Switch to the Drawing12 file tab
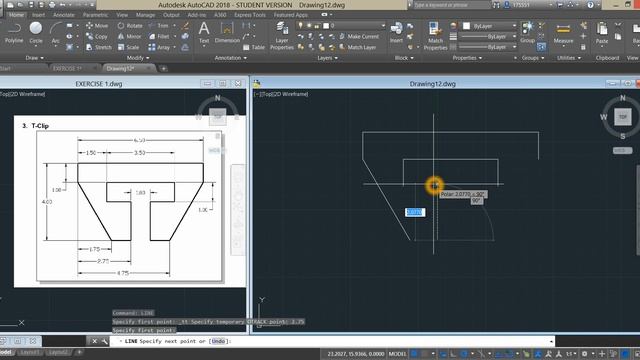Image resolution: width=640 pixels, height=360 pixels. [129, 68]
